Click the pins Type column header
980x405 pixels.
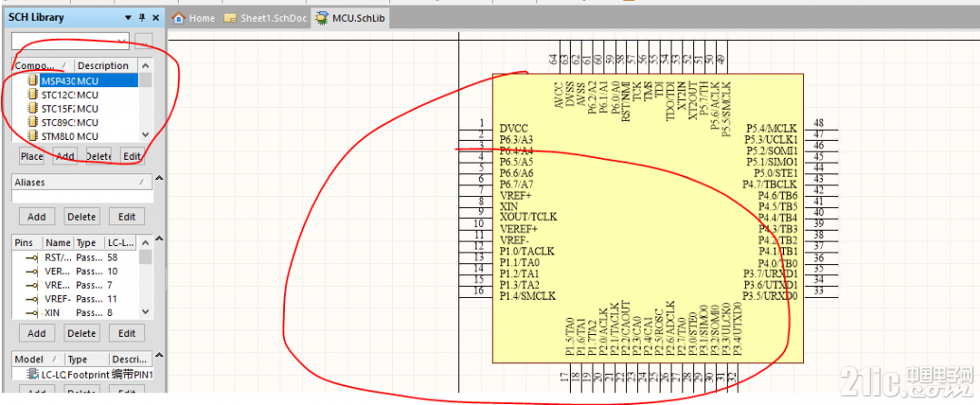pyautogui.click(x=89, y=242)
